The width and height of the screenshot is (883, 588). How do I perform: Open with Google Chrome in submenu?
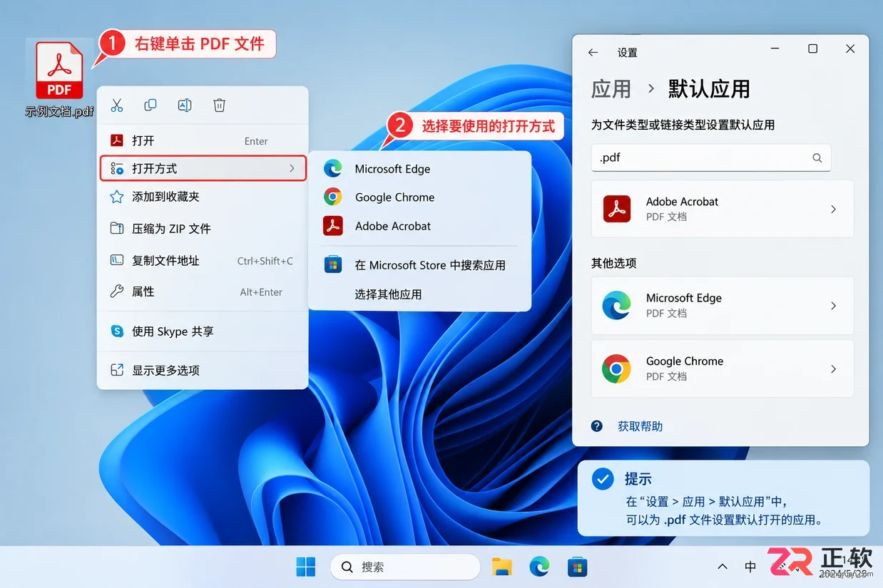coord(419,197)
